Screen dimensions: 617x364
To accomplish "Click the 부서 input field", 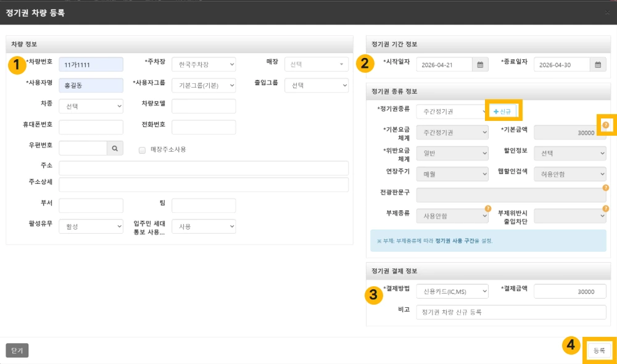I will tap(91, 205).
